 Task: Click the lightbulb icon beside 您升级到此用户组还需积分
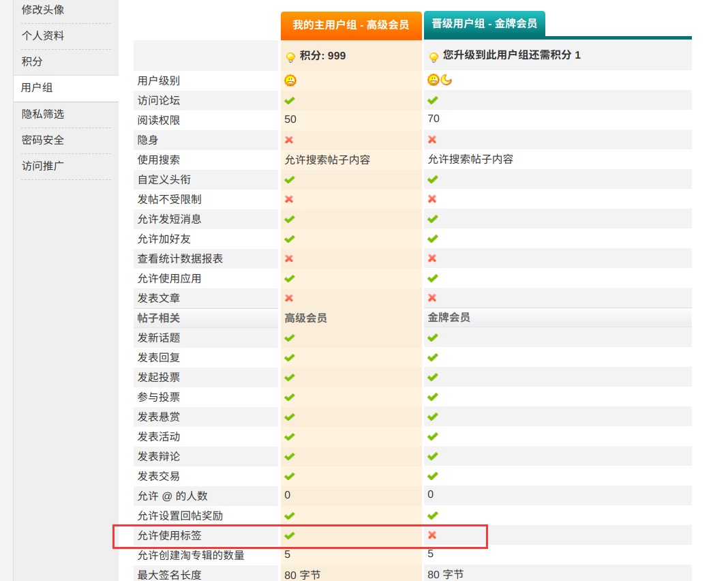pos(434,57)
